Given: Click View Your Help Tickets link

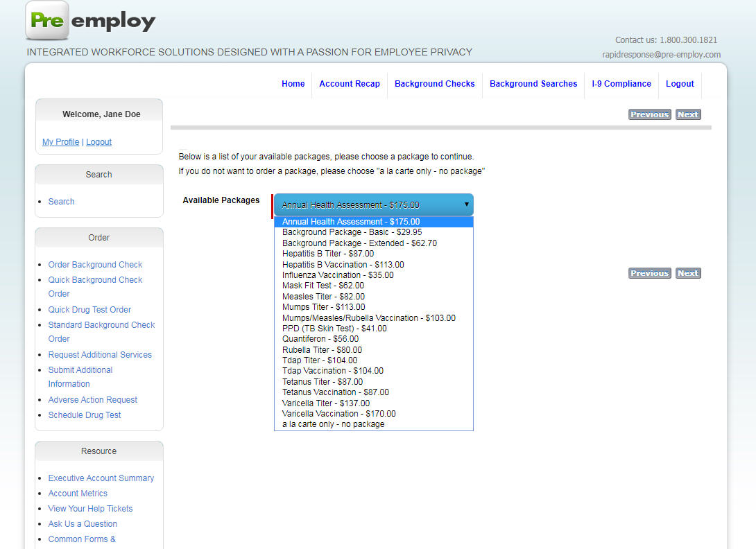Looking at the screenshot, I should tap(90, 509).
